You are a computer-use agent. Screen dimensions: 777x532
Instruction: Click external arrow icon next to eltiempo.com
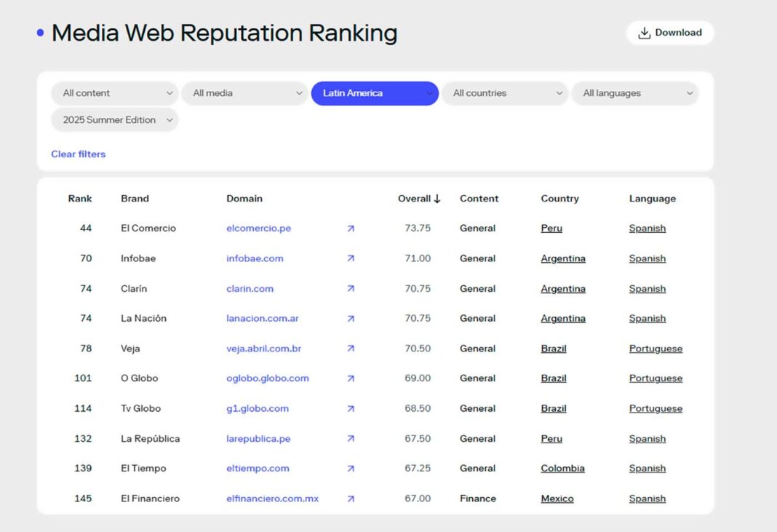351,469
